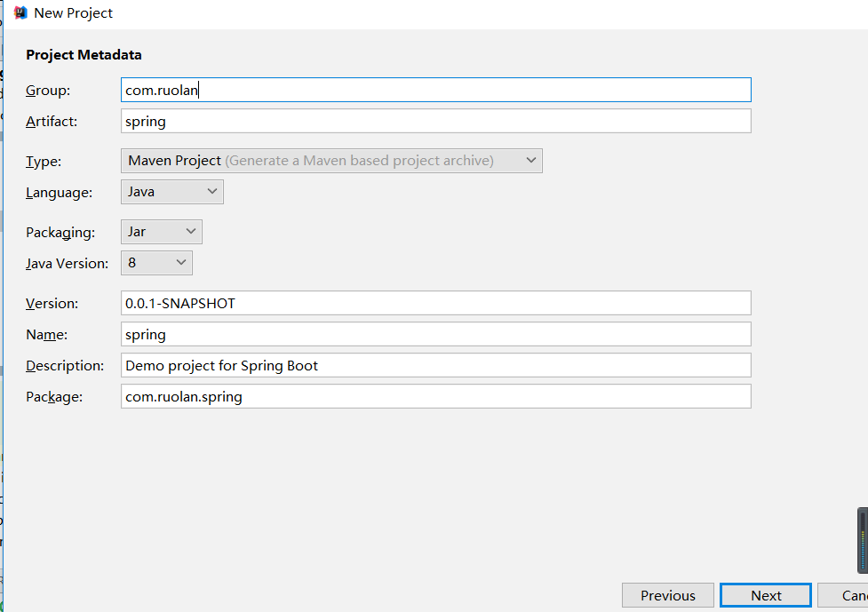Click the Packaging label
Screen dimensions: 868x612
(60, 233)
